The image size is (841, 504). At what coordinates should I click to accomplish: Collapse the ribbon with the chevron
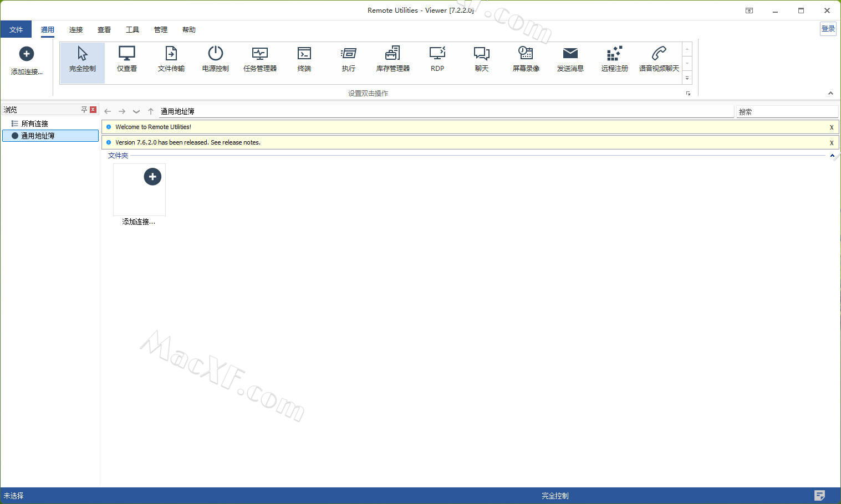(830, 93)
